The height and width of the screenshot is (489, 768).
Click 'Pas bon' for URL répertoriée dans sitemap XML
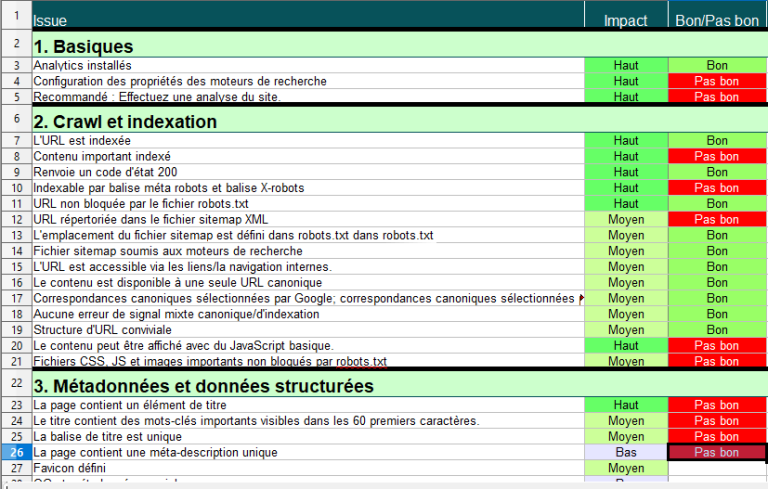[717, 220]
